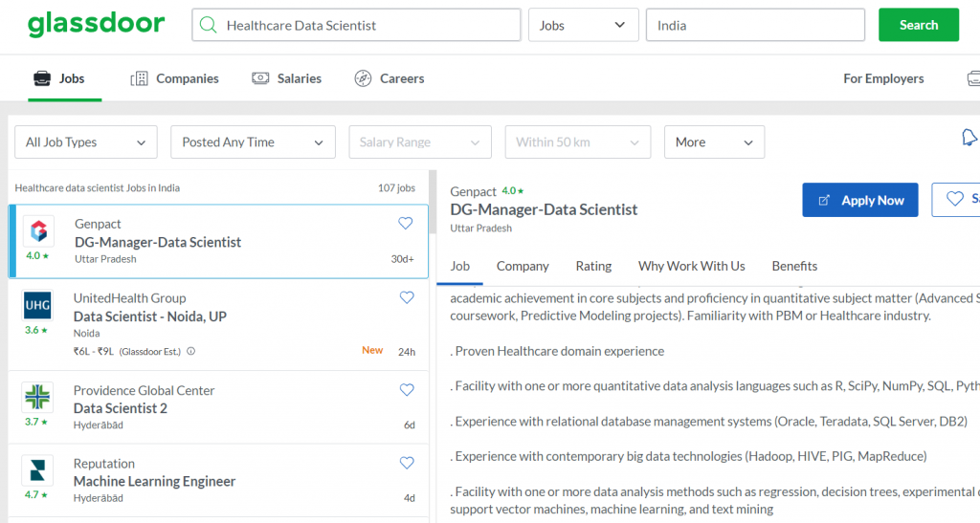This screenshot has width=980, height=523.
Task: Open the Why Work With Us tab
Action: coord(691,266)
